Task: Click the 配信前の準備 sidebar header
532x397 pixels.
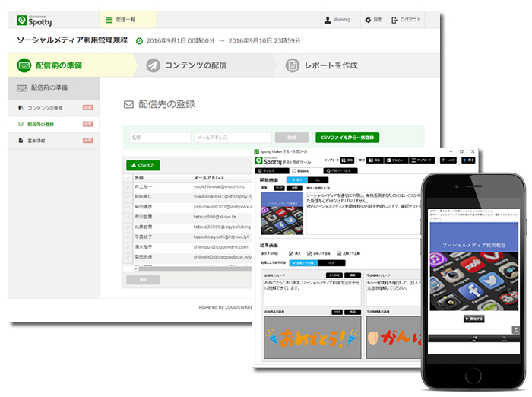Action: point(54,88)
